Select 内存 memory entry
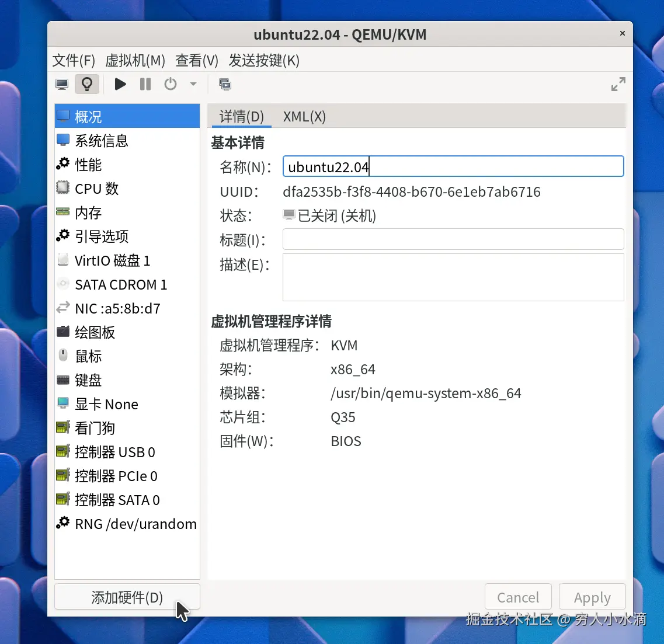664x644 pixels. click(127, 213)
